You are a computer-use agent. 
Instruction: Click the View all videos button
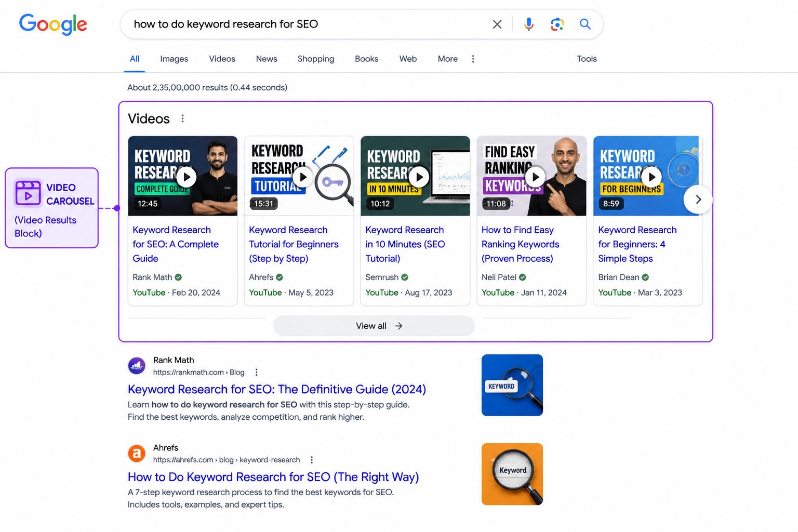click(374, 326)
